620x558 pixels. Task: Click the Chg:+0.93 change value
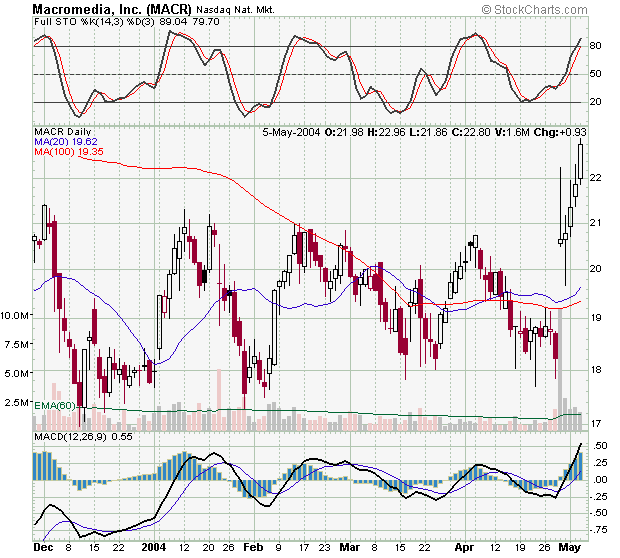tap(560, 132)
